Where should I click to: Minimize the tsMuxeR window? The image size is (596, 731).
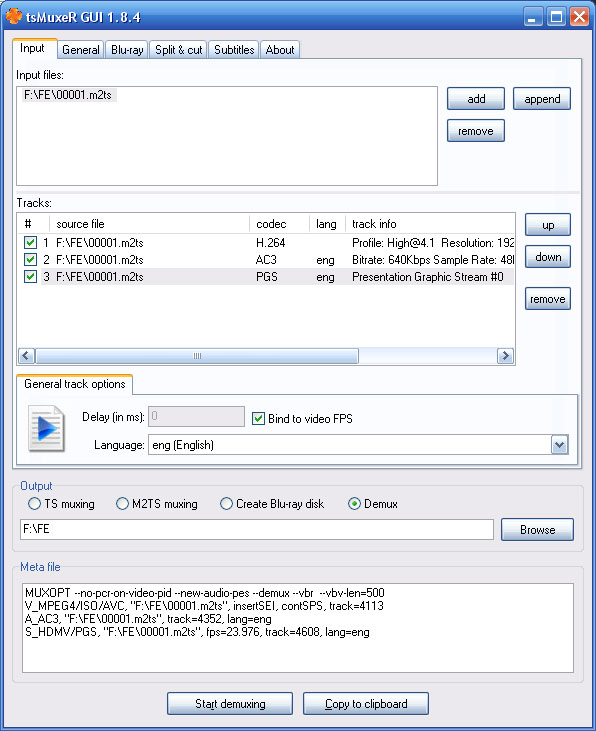(533, 17)
